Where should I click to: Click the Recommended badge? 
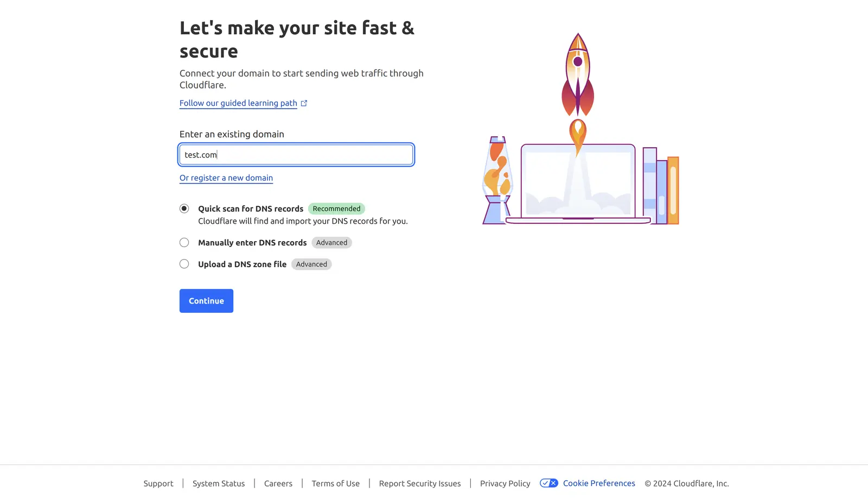(x=336, y=209)
